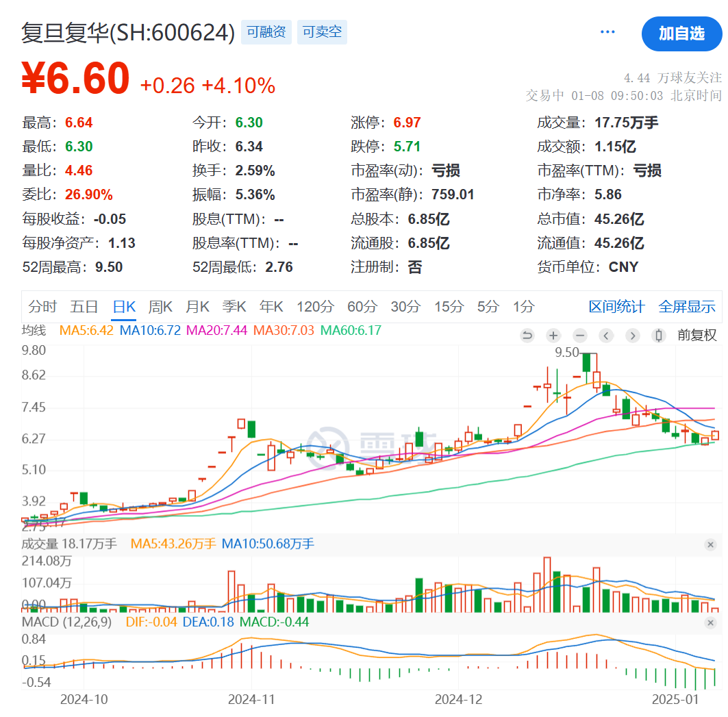The image size is (728, 717).
Task: Click the MA30:7.03 moving average legend
Action: (x=284, y=331)
